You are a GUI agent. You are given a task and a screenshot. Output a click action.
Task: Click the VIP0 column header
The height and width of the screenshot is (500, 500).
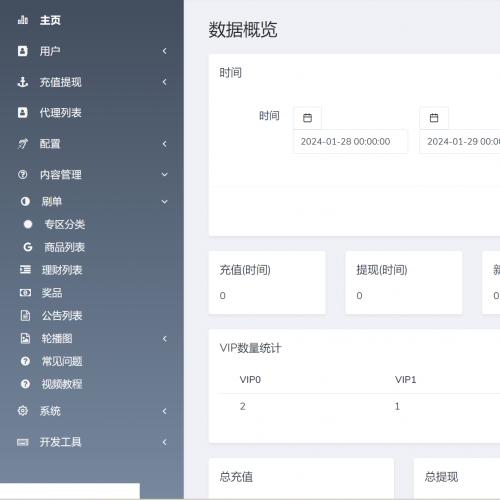(x=250, y=380)
